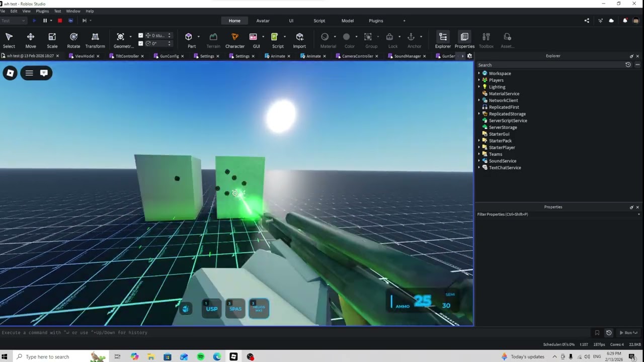The width and height of the screenshot is (644, 362).
Task: Open the Test mode dropdown
Action: [x=14, y=21]
